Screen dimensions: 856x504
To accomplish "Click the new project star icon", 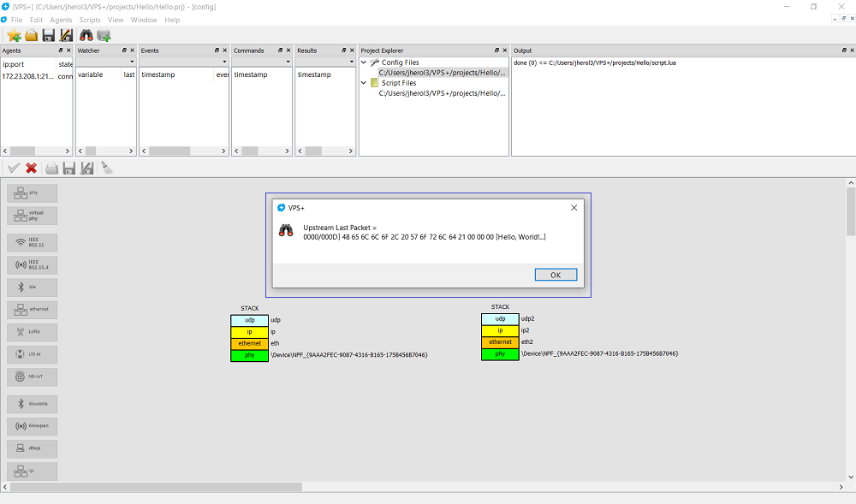I will [x=14, y=35].
